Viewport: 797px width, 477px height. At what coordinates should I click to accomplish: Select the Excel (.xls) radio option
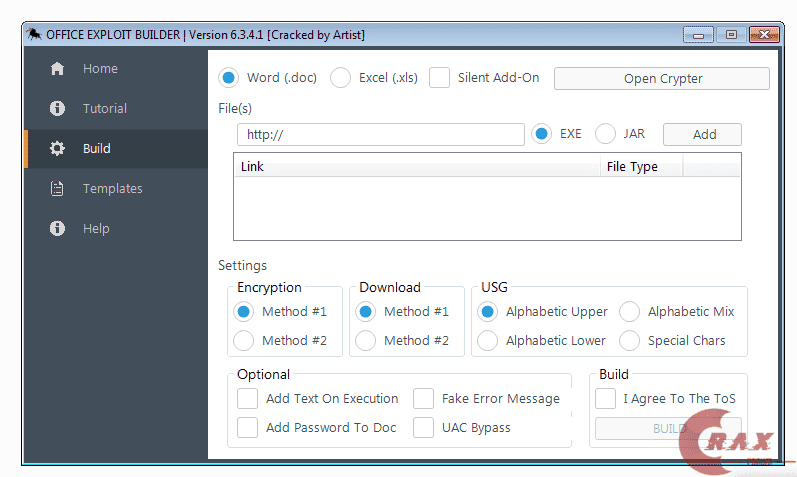pyautogui.click(x=341, y=78)
